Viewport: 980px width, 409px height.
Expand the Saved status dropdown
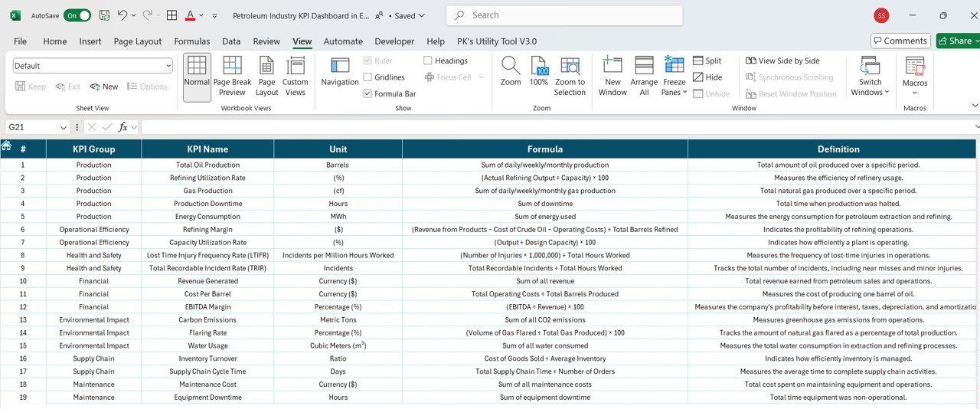(x=423, y=15)
